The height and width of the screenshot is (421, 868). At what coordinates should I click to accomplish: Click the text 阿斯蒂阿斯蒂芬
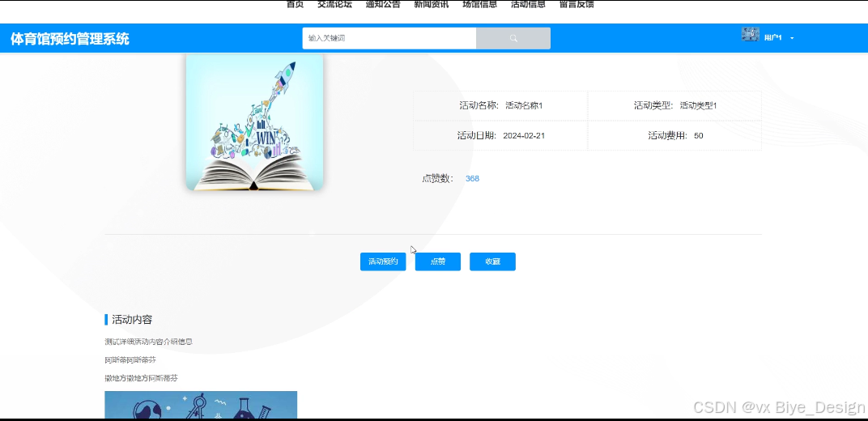[130, 360]
